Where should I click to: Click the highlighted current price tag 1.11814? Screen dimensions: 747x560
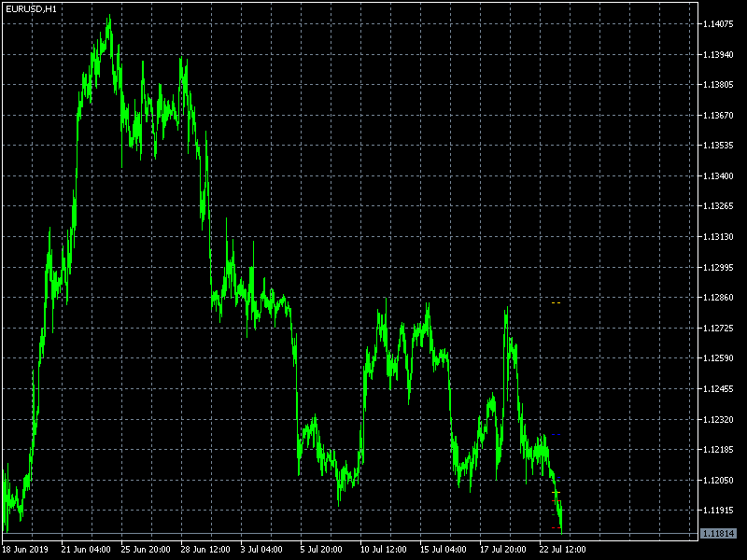click(718, 533)
